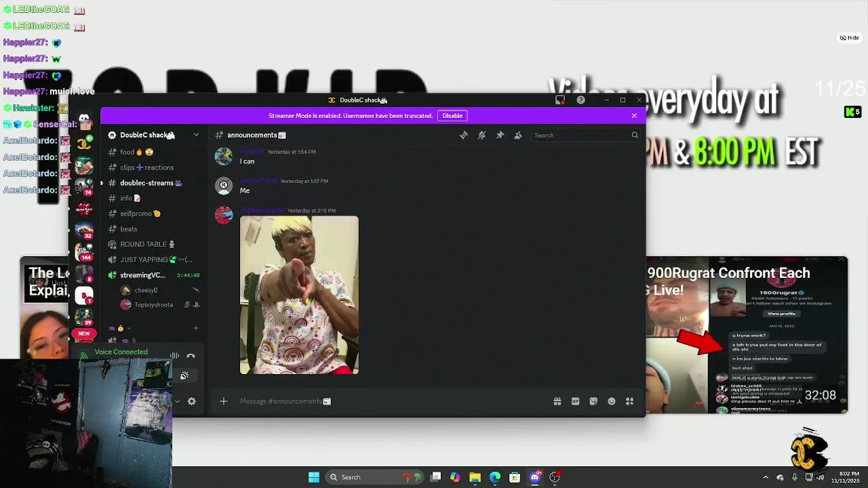This screenshot has width=868, height=488.
Task: Open pinned messages pin icon
Action: [500, 135]
